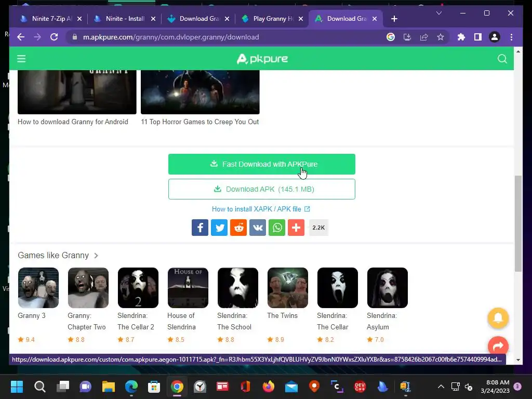
Task: Open the Chrome profile avatar
Action: click(495, 37)
